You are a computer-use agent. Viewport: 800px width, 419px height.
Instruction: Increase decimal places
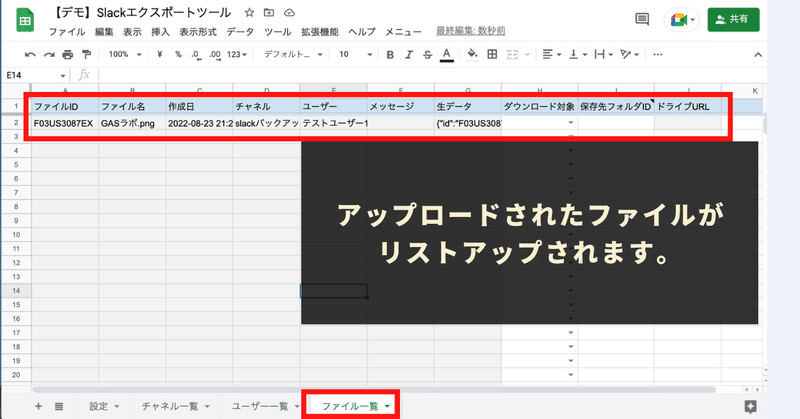[215, 54]
